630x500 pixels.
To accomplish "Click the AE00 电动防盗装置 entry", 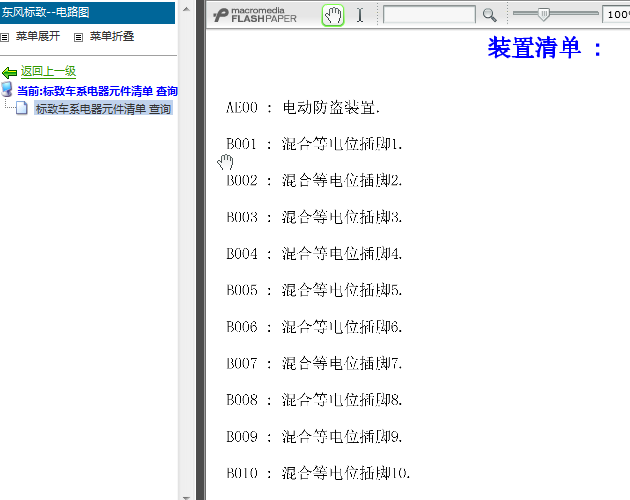I will (303, 108).
